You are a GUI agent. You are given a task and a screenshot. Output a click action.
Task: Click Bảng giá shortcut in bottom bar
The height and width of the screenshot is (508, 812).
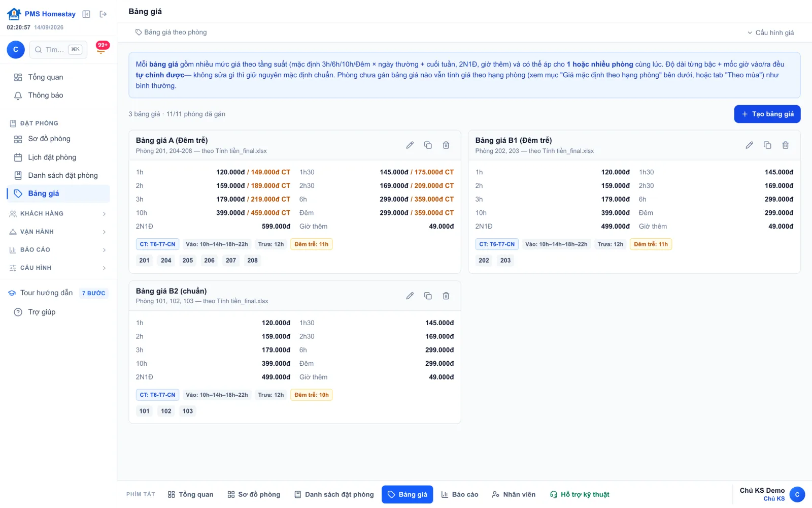pyautogui.click(x=408, y=494)
